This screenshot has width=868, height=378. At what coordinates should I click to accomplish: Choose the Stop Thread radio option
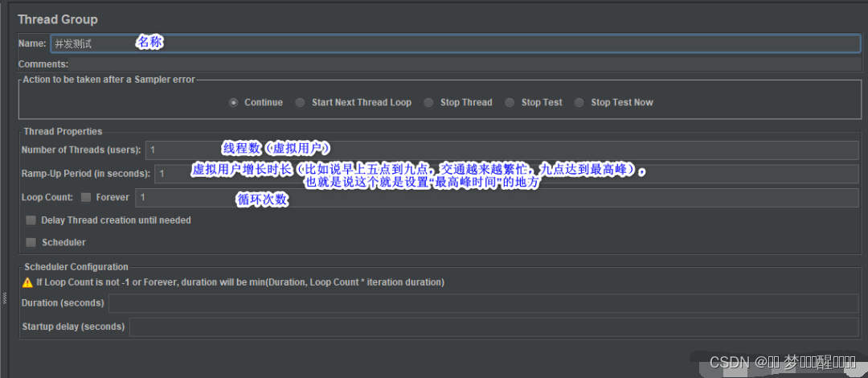point(428,102)
